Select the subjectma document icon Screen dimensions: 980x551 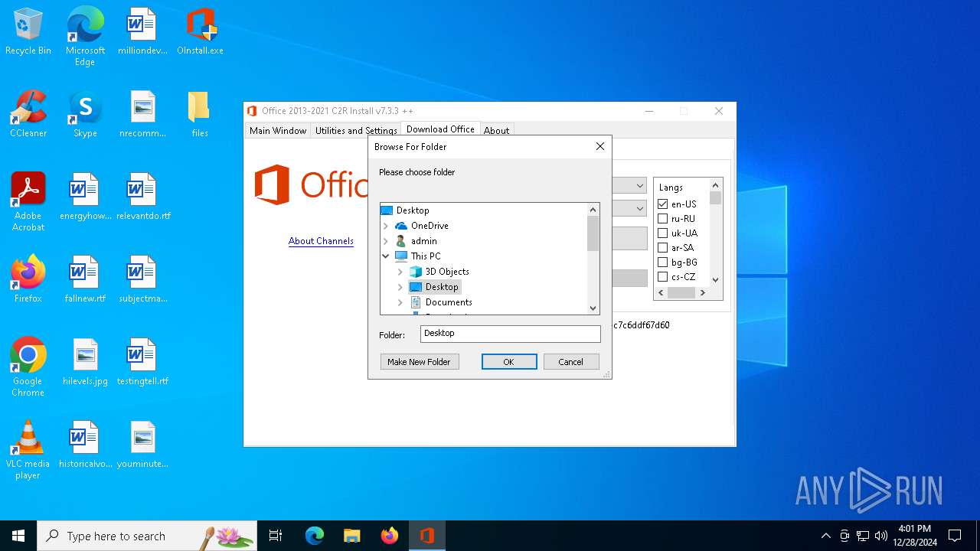142,280
